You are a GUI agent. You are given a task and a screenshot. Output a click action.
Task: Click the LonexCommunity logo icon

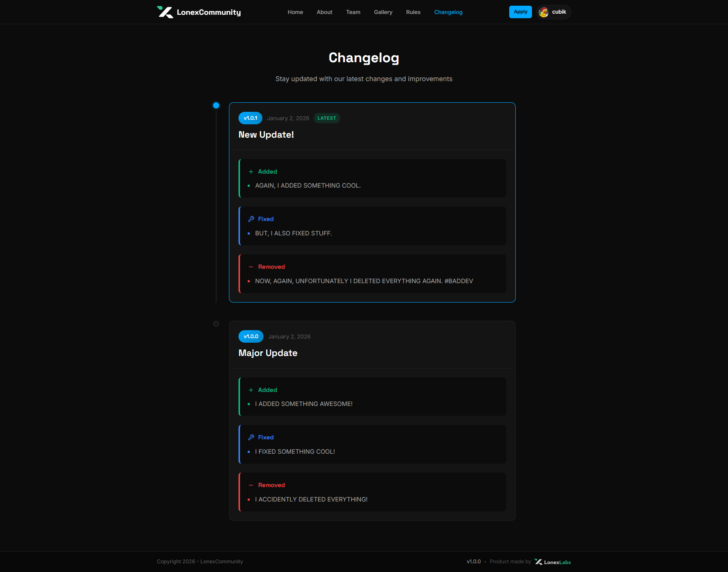tap(165, 12)
